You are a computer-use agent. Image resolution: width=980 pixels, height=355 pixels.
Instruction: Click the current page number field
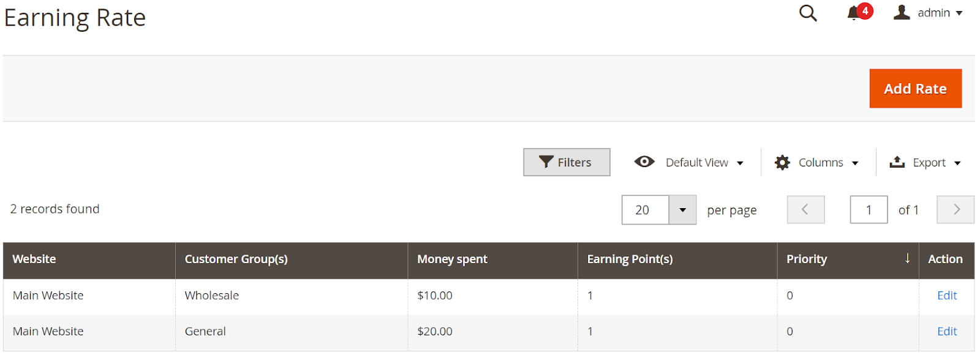click(869, 210)
